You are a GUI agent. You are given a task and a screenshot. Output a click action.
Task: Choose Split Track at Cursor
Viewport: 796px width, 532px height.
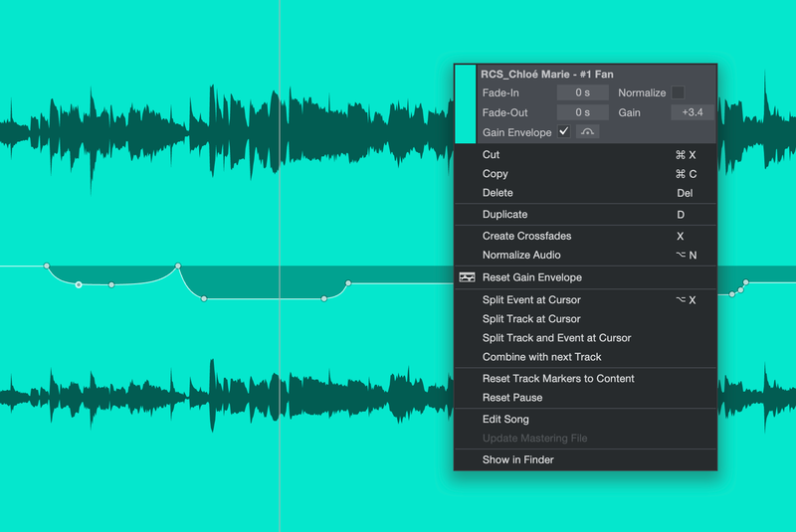pos(531,319)
